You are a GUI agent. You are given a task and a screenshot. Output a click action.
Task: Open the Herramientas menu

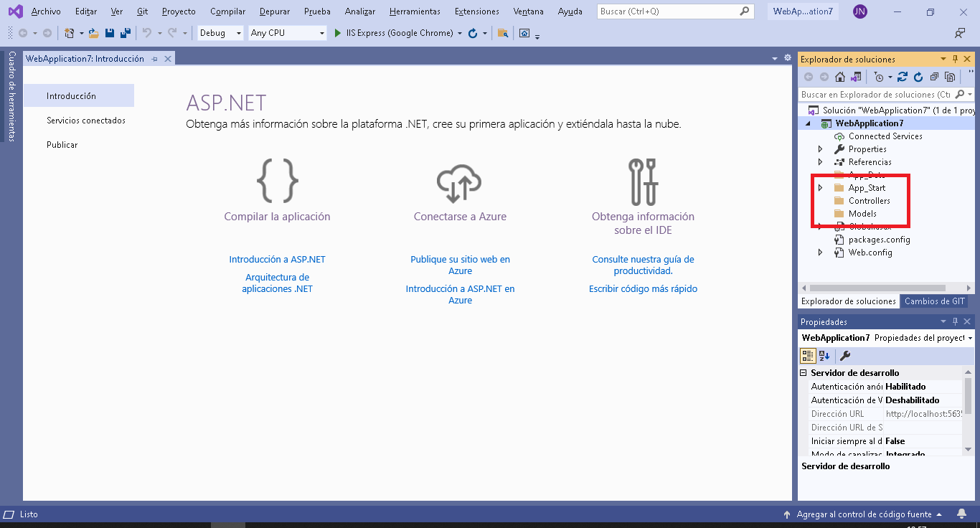[415, 11]
